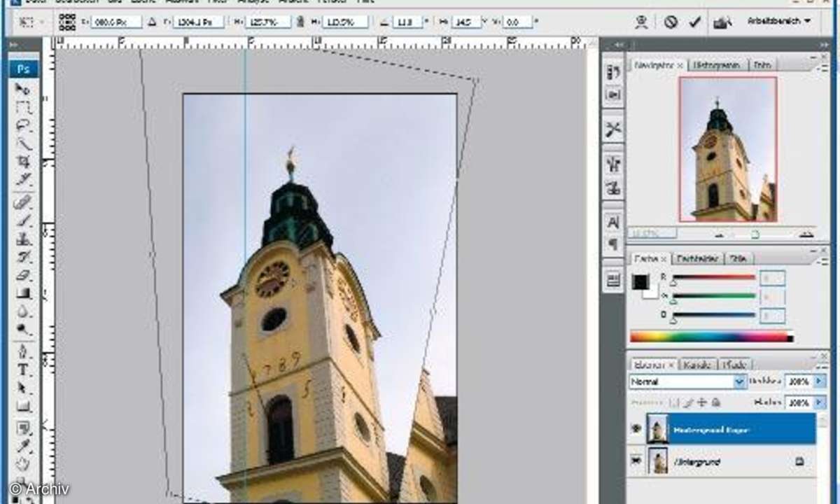This screenshot has width=840, height=504.
Task: Switch to the Stile styles tab
Action: point(738,258)
